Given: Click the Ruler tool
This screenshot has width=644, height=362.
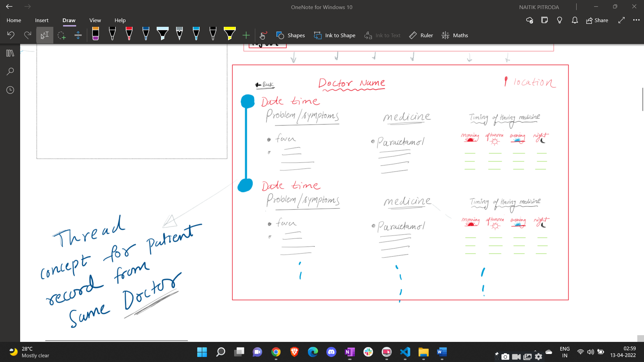Looking at the screenshot, I should point(421,35).
